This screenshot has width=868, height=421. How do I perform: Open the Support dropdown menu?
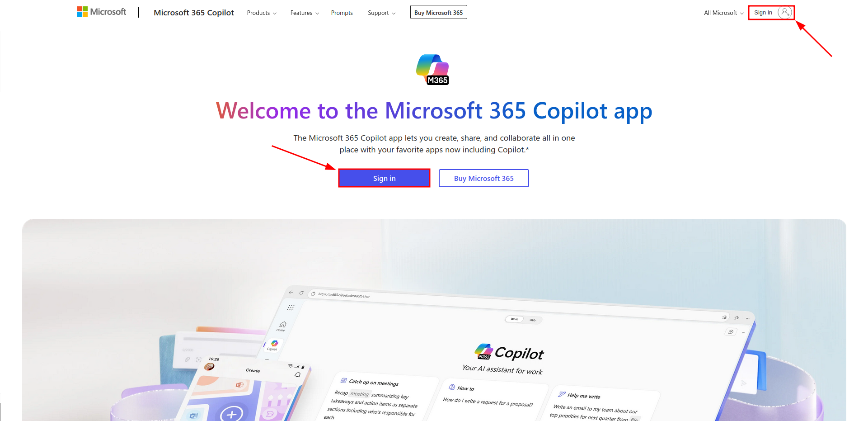(381, 13)
